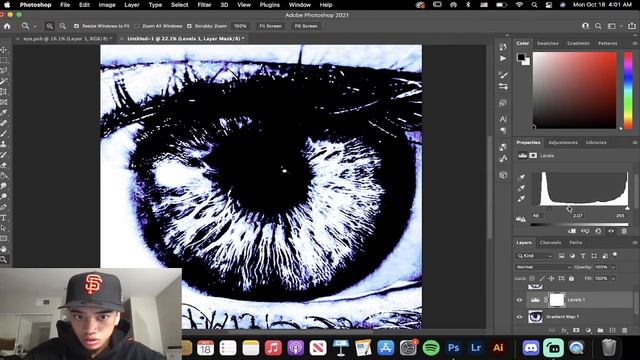
Task: Choose the Zoom Out magnifier option
Action: pyautogui.click(x=62, y=26)
